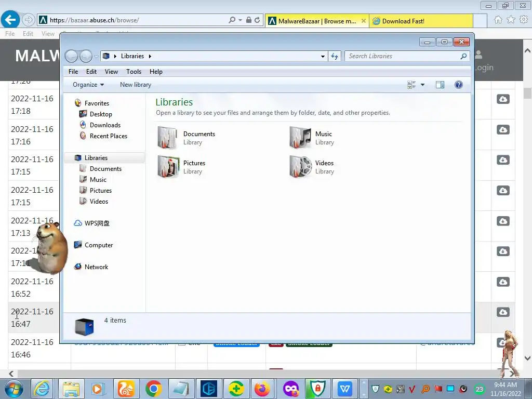Open the Documents library
This screenshot has height=399, width=532.
(187, 138)
